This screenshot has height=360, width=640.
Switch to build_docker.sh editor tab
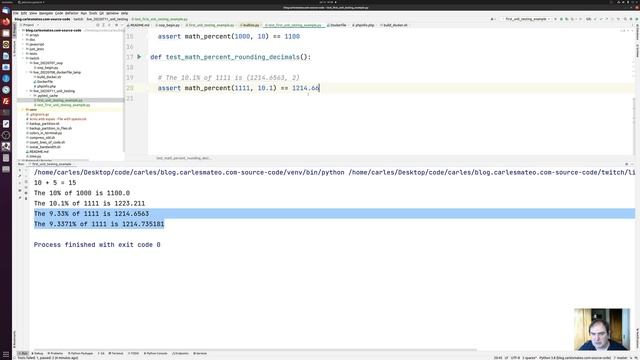(x=394, y=25)
